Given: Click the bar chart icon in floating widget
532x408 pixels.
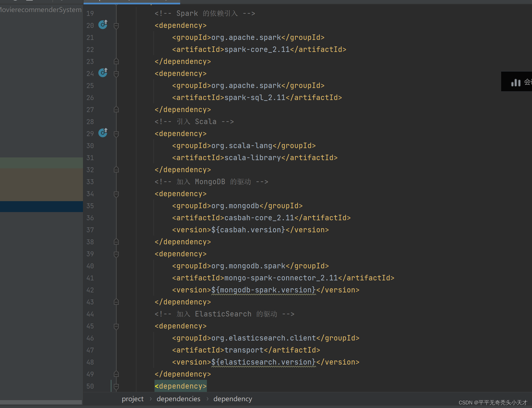Looking at the screenshot, I should coord(516,82).
